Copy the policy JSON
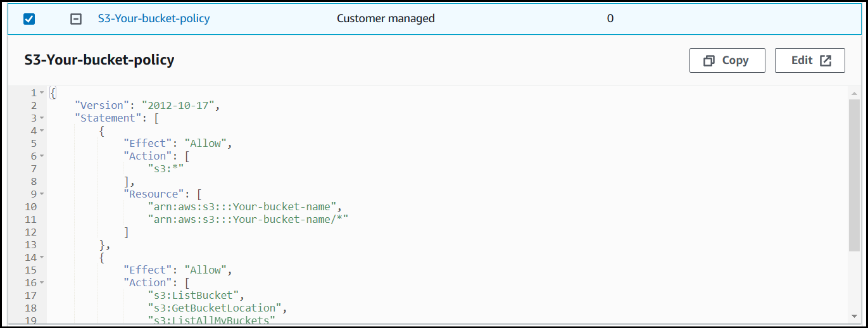This screenshot has width=868, height=328. coord(727,60)
